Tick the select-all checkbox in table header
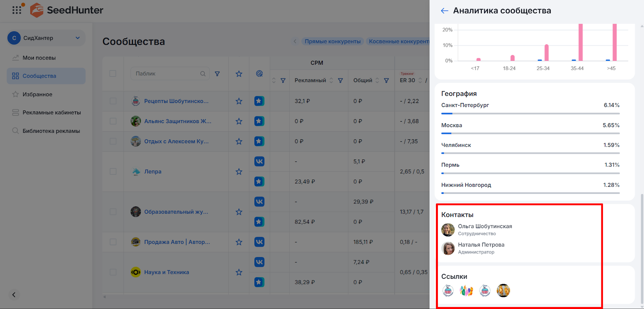644x309 pixels. pos(113,74)
